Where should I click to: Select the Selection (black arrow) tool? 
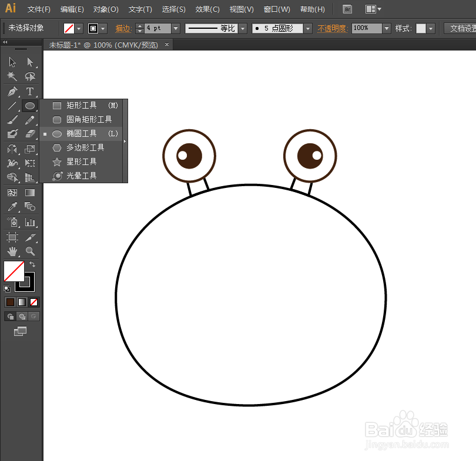tap(12, 62)
